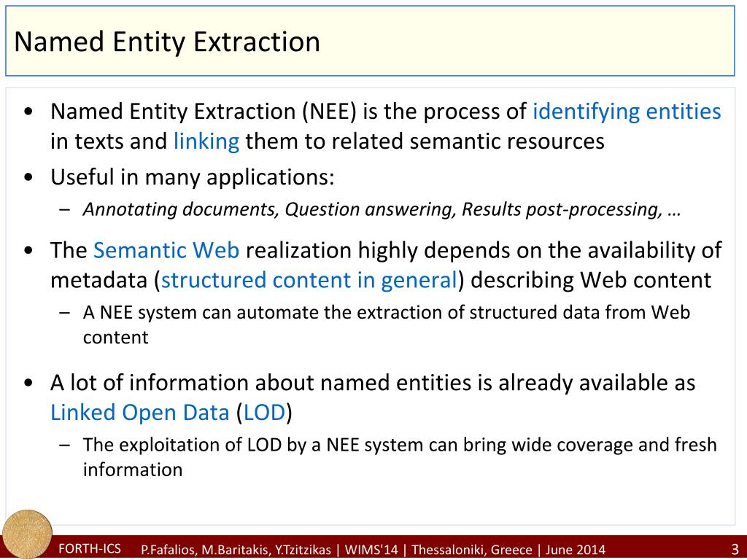This screenshot has width=747, height=560.
Task: Click the blue phrase 'Semantic Web'
Action: pos(166,250)
